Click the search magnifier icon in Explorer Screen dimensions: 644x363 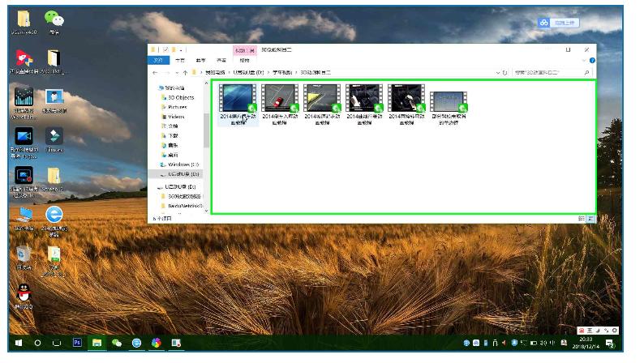(x=586, y=73)
